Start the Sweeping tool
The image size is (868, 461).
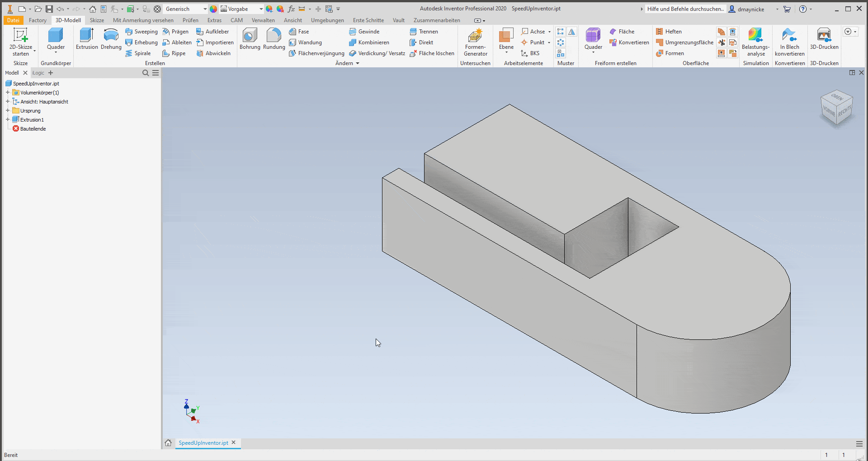click(x=142, y=31)
